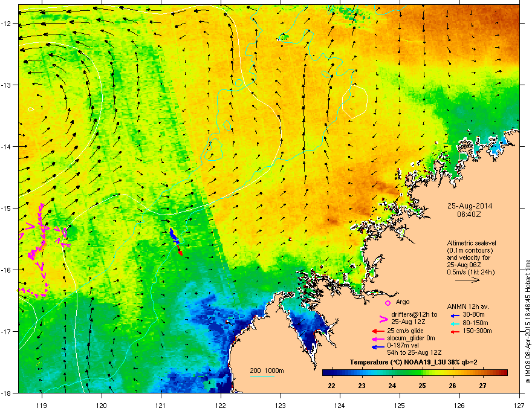Click the colorbar value 24
This screenshot has height=411, width=532.
[392, 386]
